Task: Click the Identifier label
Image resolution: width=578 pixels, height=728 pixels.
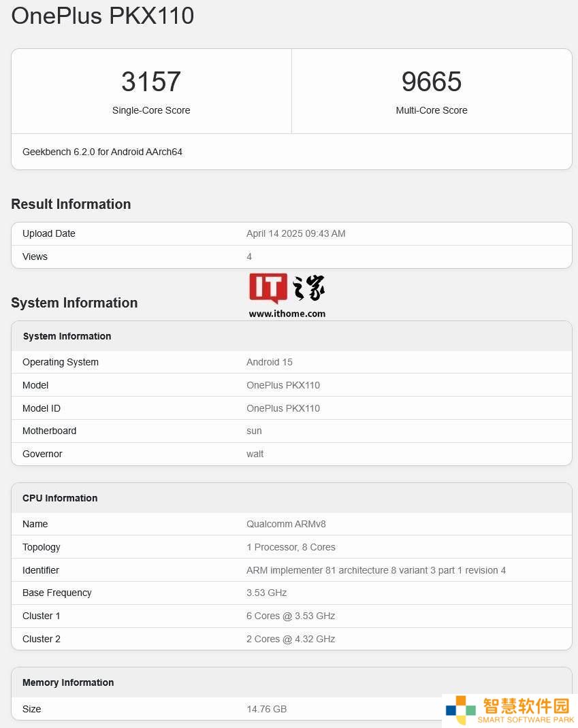Action: point(41,570)
